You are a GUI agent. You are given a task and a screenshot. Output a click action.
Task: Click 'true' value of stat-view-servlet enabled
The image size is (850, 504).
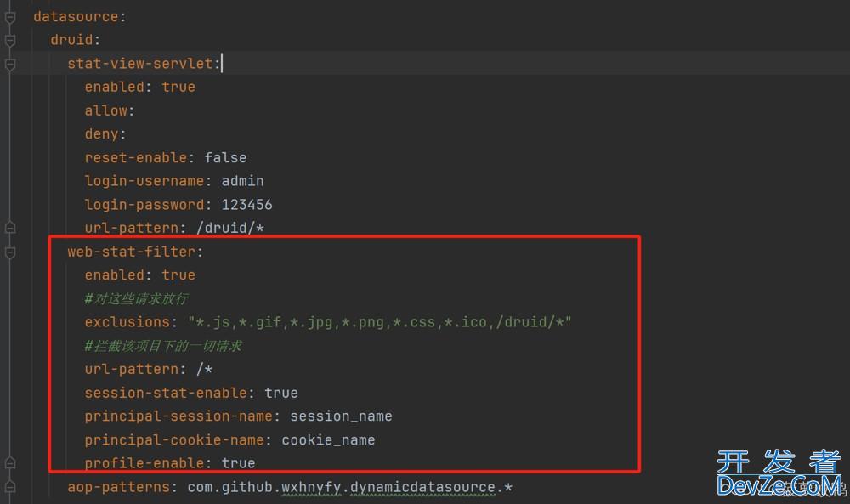click(178, 87)
